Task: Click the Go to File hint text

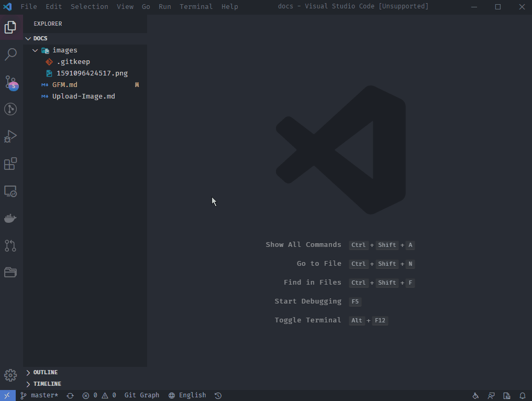Action: (x=319, y=264)
